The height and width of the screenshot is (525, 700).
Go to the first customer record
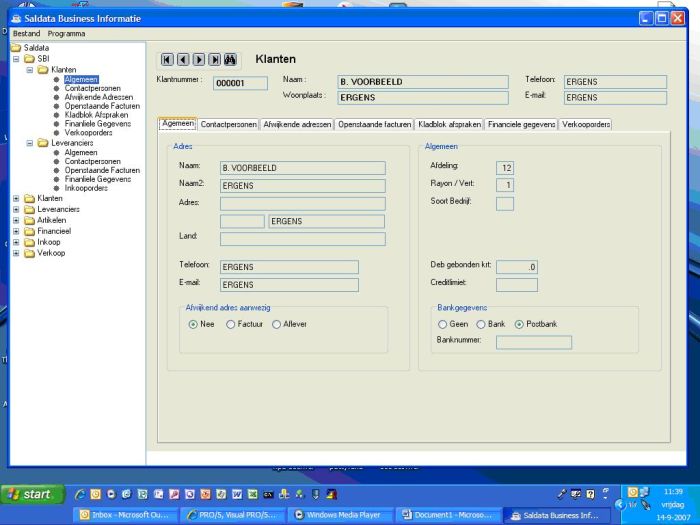(167, 60)
